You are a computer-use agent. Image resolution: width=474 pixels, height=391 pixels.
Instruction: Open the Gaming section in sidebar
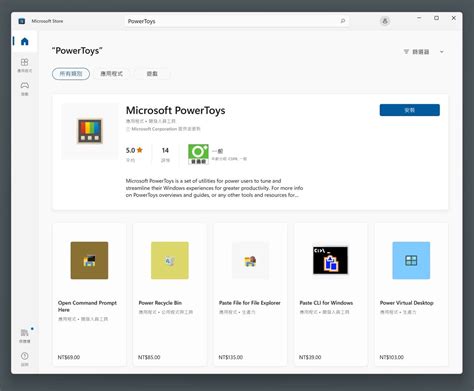[25, 88]
